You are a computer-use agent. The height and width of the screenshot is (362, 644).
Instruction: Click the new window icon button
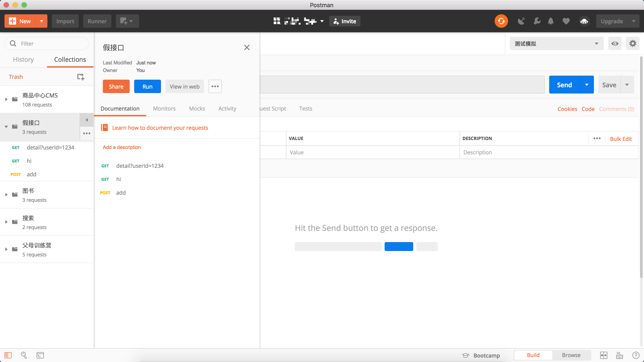[x=127, y=21]
